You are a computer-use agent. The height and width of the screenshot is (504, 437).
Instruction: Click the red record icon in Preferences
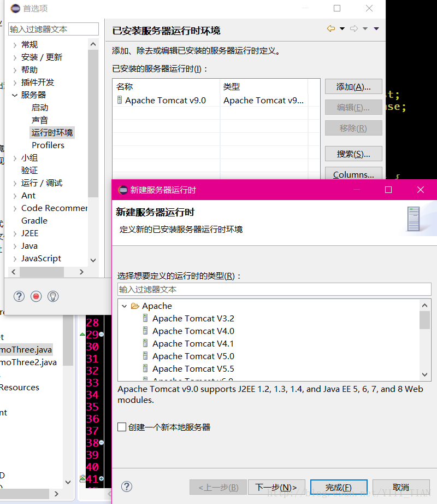click(36, 296)
